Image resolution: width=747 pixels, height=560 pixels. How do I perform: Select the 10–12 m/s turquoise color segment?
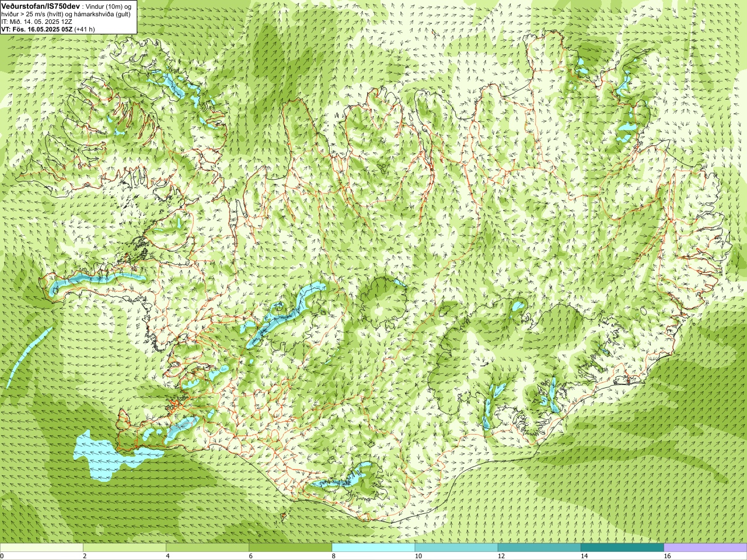pos(456,548)
